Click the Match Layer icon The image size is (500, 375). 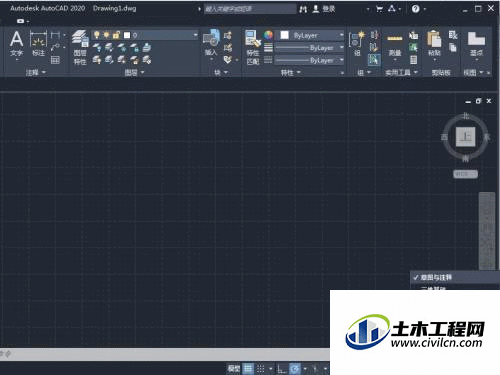coord(147,60)
